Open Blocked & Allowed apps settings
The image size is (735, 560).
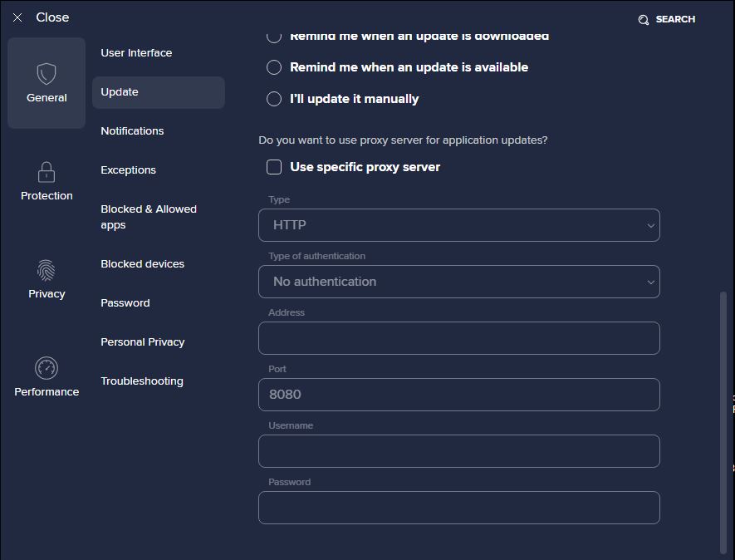coord(149,217)
